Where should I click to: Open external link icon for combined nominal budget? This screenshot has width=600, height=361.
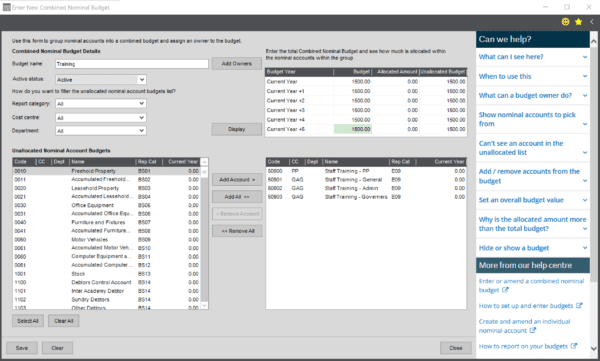[505, 290]
